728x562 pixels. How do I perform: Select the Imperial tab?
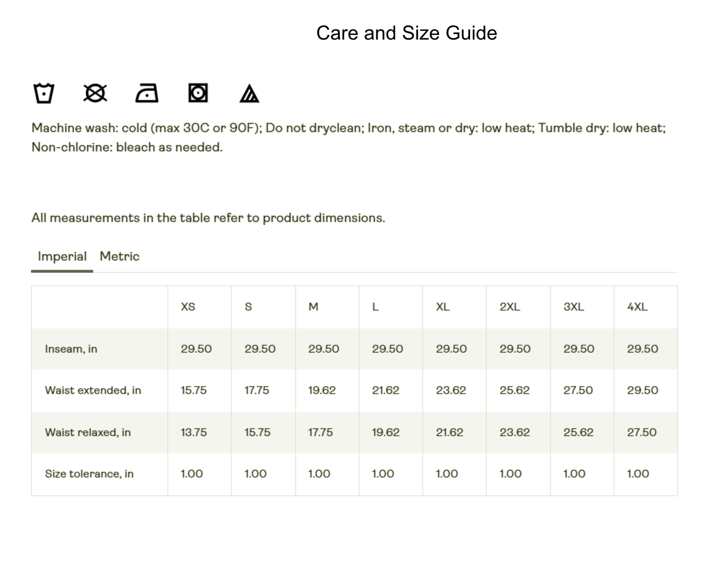point(62,256)
